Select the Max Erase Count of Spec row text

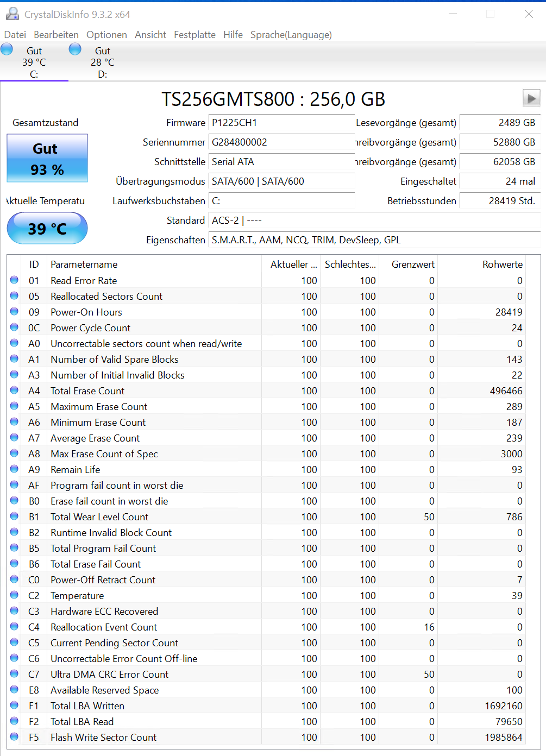[104, 453]
